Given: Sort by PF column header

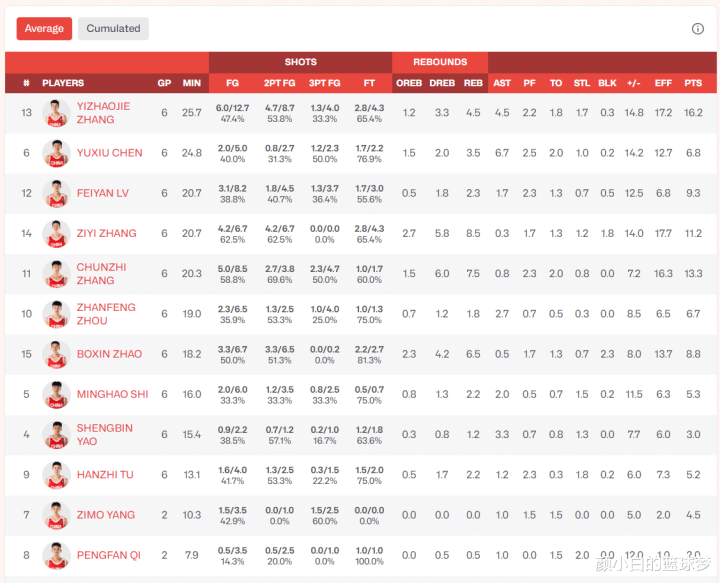Looking at the screenshot, I should (x=529, y=83).
